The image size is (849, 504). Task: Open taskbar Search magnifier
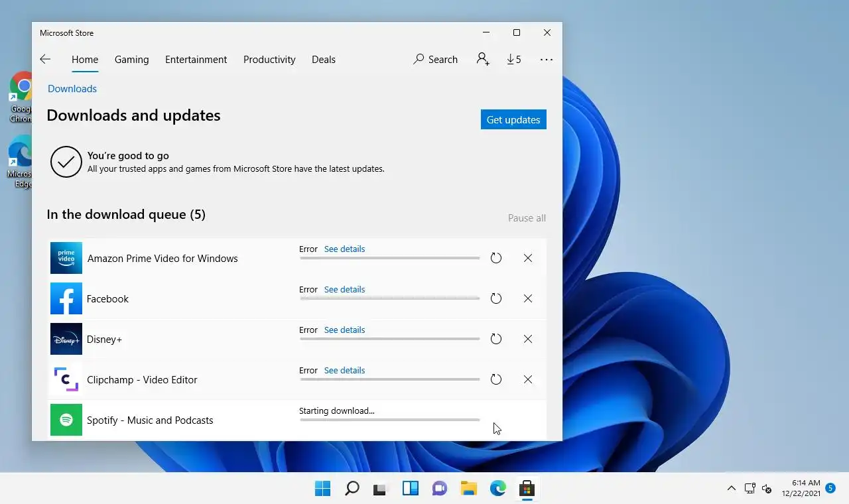[352, 489]
